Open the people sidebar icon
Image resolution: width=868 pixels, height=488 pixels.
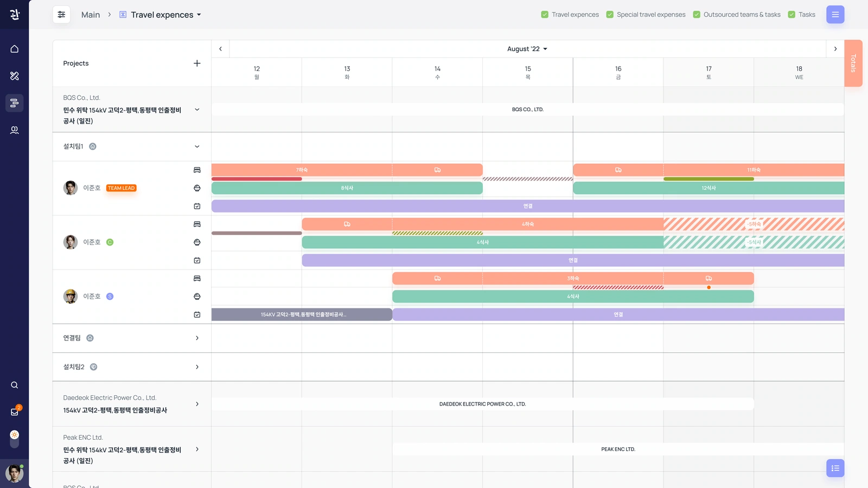click(x=15, y=130)
